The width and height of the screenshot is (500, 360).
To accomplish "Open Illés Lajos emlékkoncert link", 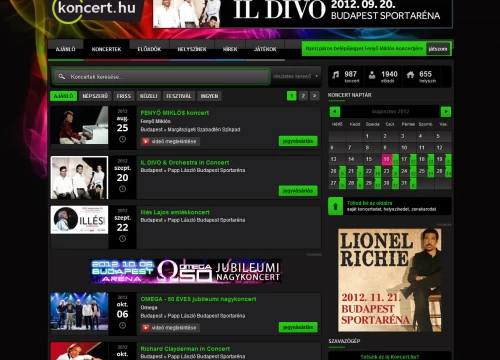I will coord(175,212).
